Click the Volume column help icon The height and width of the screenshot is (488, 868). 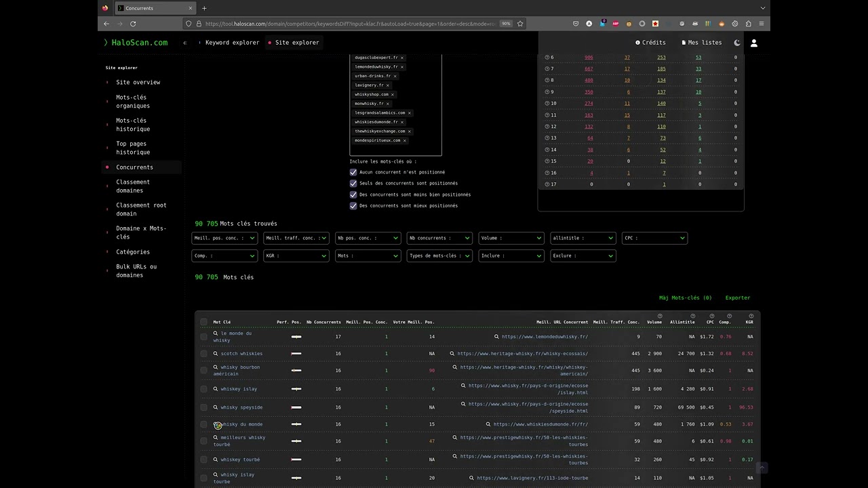click(660, 316)
